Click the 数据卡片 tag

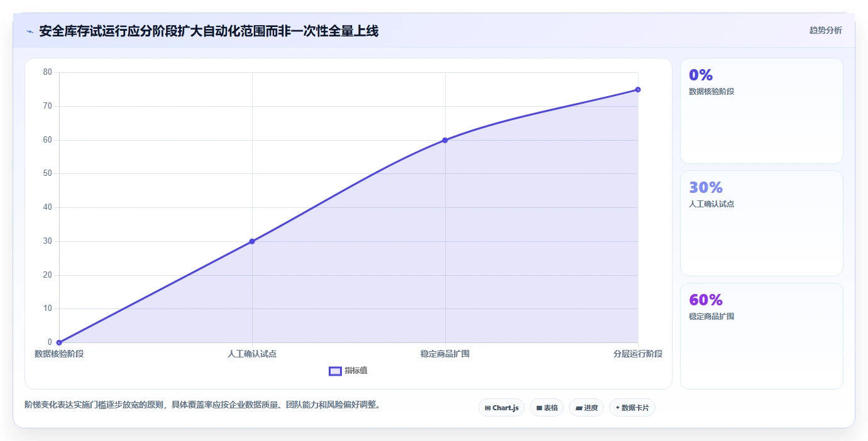pos(632,408)
